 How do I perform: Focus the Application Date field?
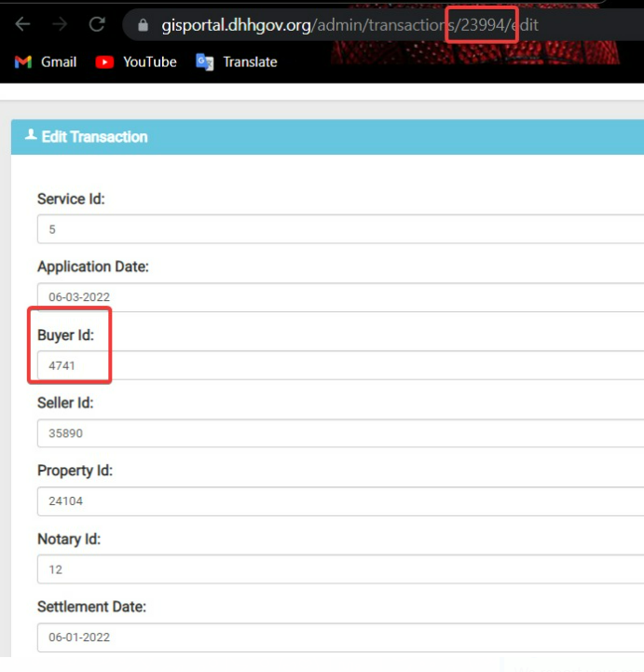[340, 297]
